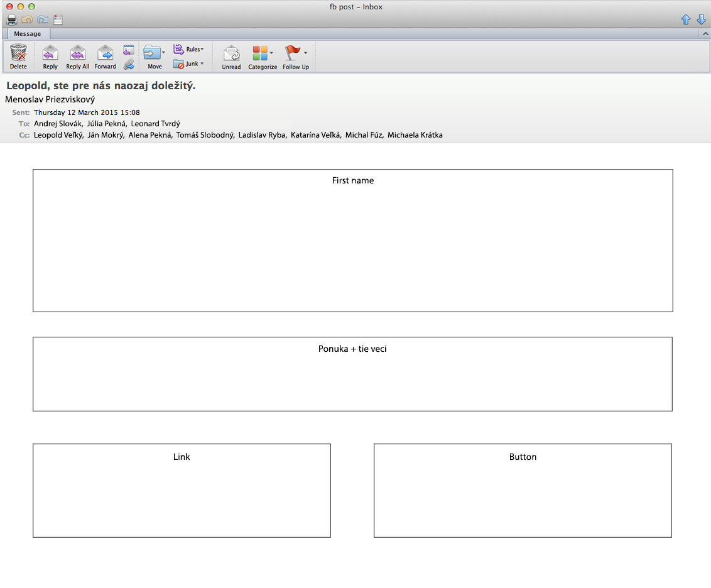
Task: Click the 'Button' text in email body
Action: (x=523, y=457)
